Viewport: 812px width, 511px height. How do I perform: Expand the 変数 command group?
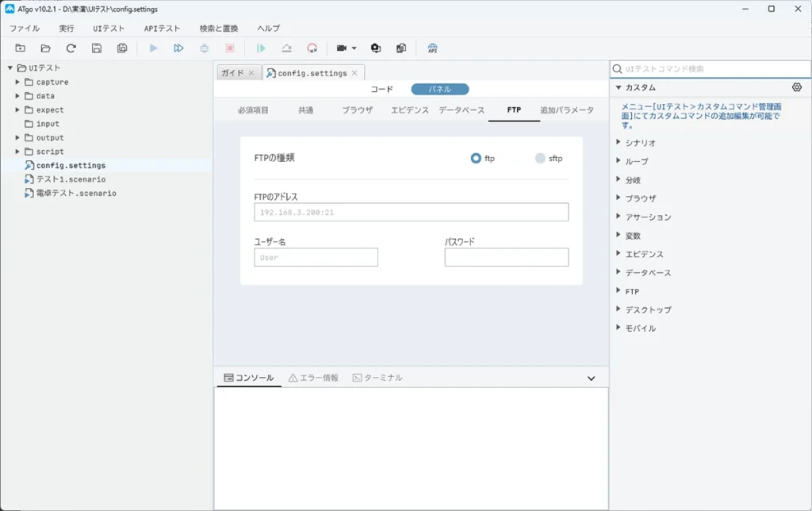point(619,235)
